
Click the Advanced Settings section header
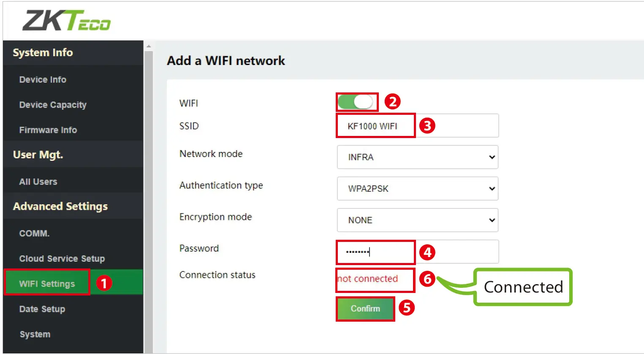[60, 206]
